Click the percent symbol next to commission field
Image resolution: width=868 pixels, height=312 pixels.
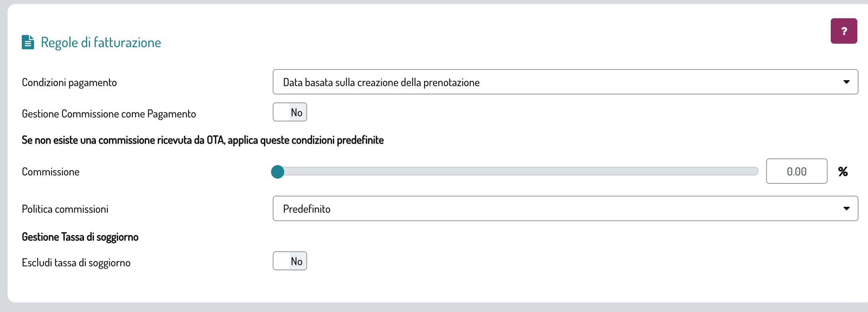point(843,171)
